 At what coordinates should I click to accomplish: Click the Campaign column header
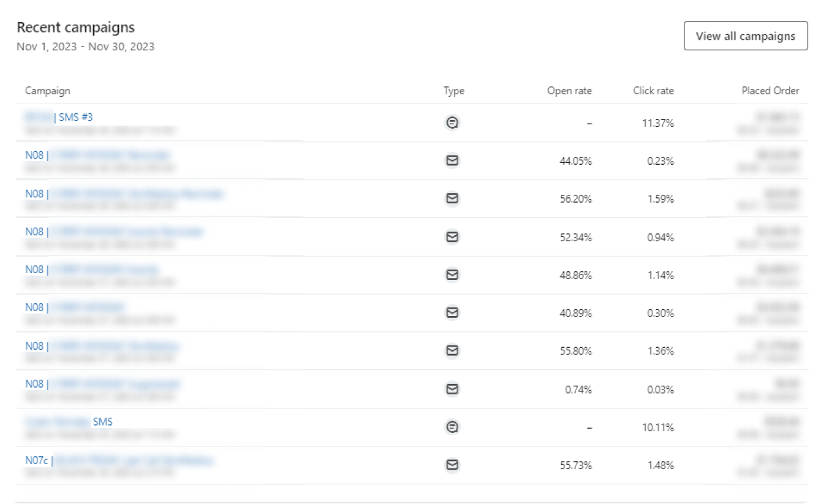coord(48,91)
